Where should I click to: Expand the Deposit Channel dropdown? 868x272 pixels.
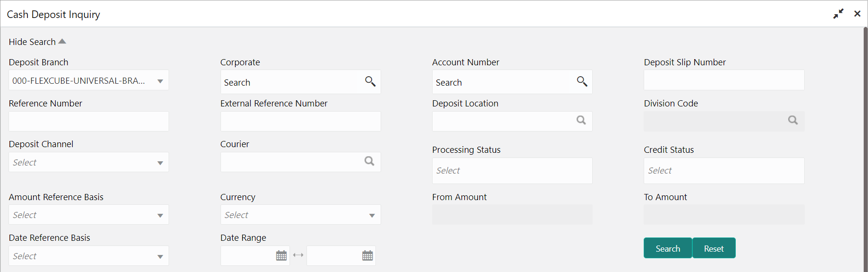[x=89, y=162]
